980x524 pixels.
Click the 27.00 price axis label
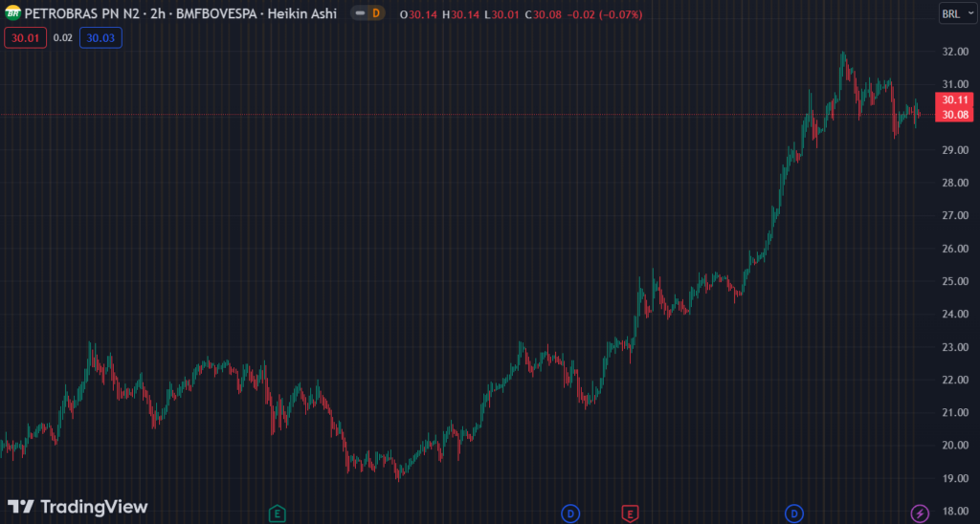tap(956, 215)
